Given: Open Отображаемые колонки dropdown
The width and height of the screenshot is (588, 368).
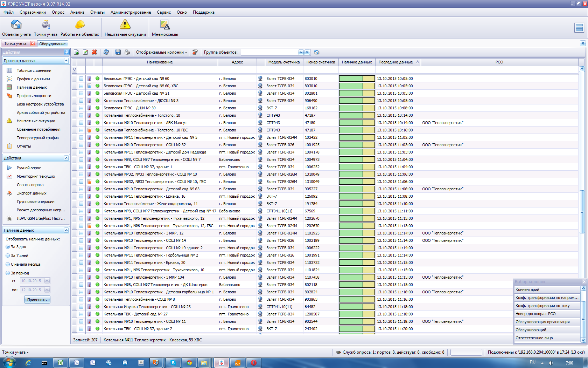Looking at the screenshot, I should (x=161, y=52).
